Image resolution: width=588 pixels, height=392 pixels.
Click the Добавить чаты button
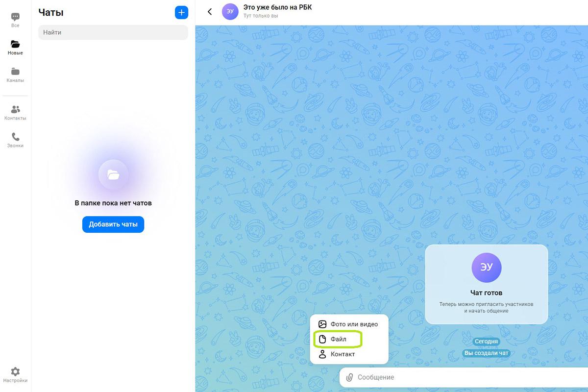pos(113,224)
